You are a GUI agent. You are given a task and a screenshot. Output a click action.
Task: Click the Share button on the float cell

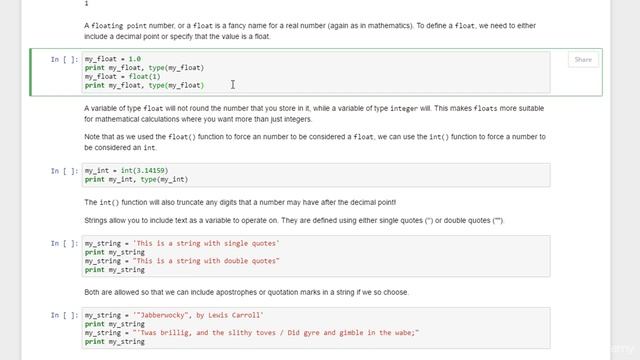click(583, 60)
